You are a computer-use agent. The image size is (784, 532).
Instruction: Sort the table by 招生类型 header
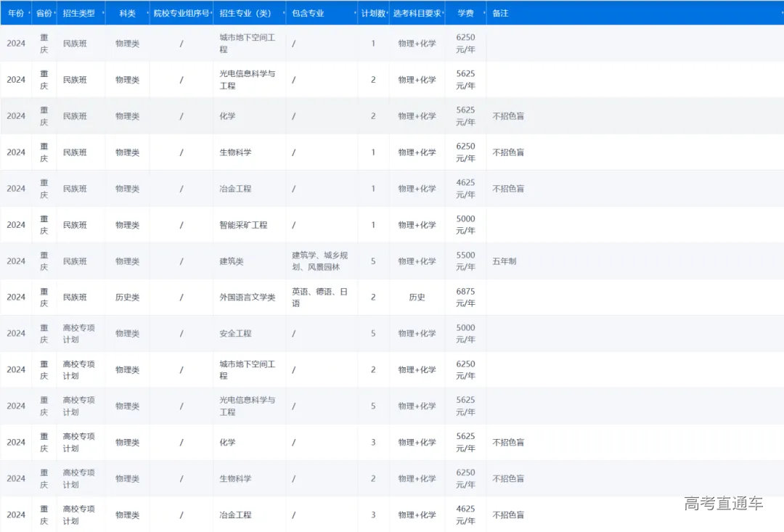pyautogui.click(x=78, y=13)
